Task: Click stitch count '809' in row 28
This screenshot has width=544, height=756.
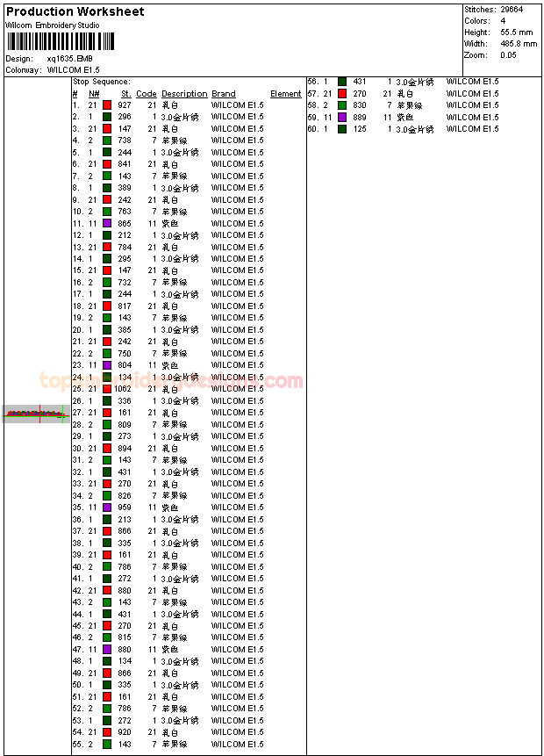Action: coord(125,424)
